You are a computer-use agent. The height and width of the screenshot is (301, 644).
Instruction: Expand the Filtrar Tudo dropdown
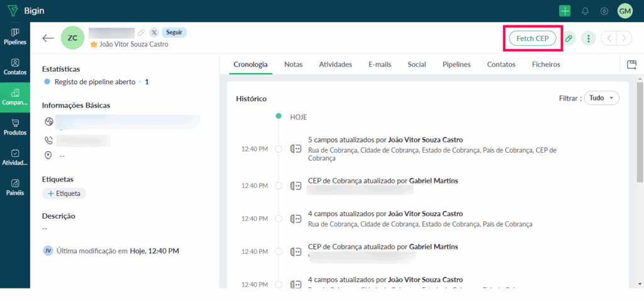(x=601, y=98)
